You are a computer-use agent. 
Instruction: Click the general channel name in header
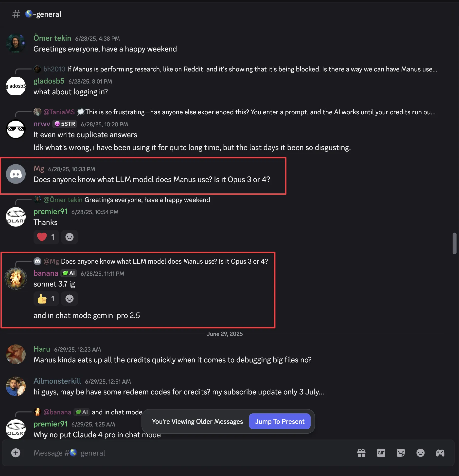point(43,14)
